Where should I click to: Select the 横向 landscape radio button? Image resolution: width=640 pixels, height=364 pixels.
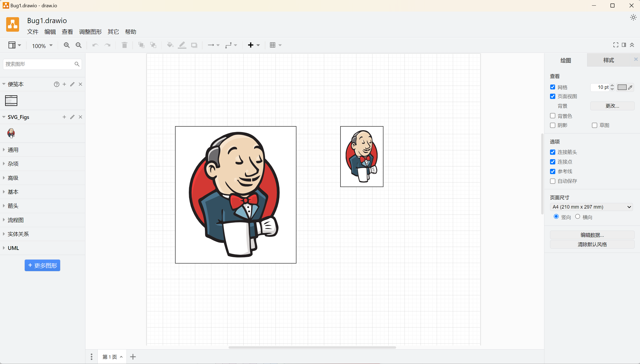point(578,217)
